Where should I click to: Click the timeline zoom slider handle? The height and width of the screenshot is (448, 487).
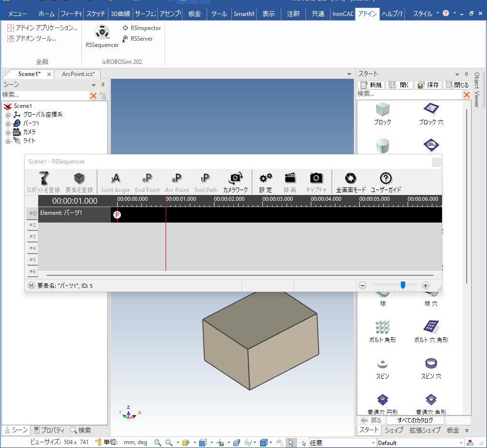click(x=403, y=285)
